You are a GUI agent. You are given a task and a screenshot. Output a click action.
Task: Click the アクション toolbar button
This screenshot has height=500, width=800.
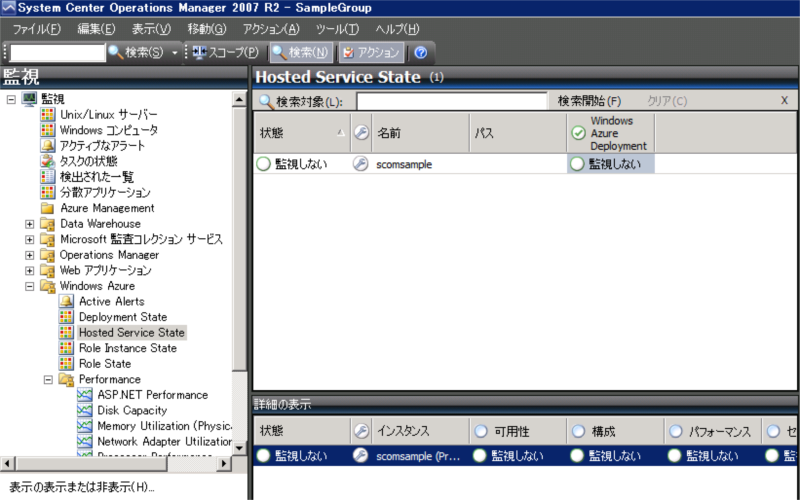(371, 53)
